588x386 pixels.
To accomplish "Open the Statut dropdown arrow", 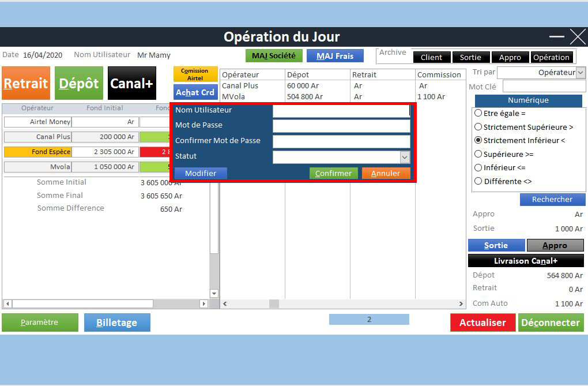I will [x=405, y=157].
